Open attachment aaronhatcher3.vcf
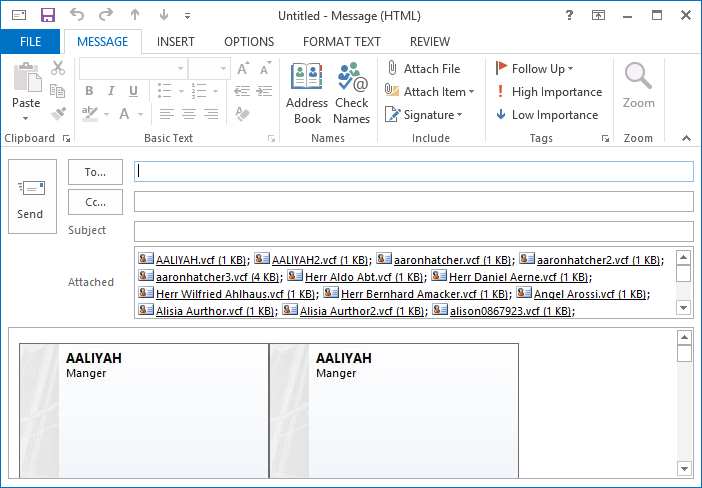This screenshot has width=702, height=488. click(x=210, y=277)
